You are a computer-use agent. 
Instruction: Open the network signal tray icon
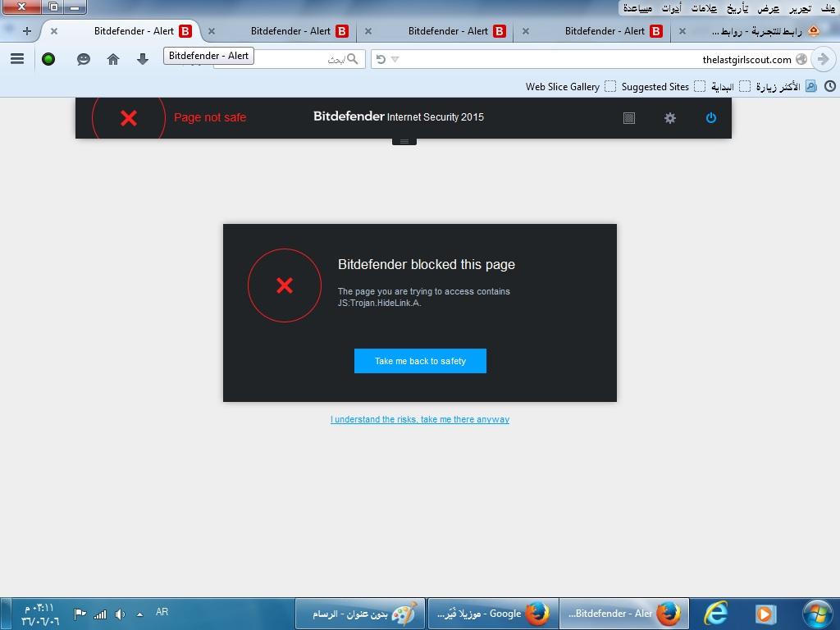pos(100,614)
